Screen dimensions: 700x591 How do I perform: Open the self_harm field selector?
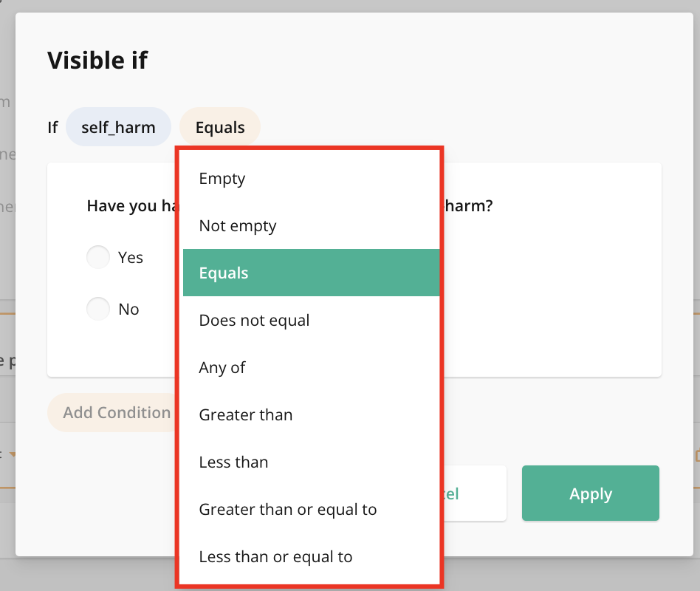point(118,127)
